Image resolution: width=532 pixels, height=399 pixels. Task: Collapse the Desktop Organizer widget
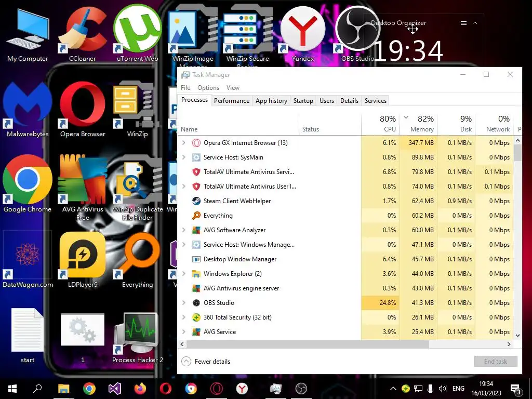pyautogui.click(x=475, y=23)
